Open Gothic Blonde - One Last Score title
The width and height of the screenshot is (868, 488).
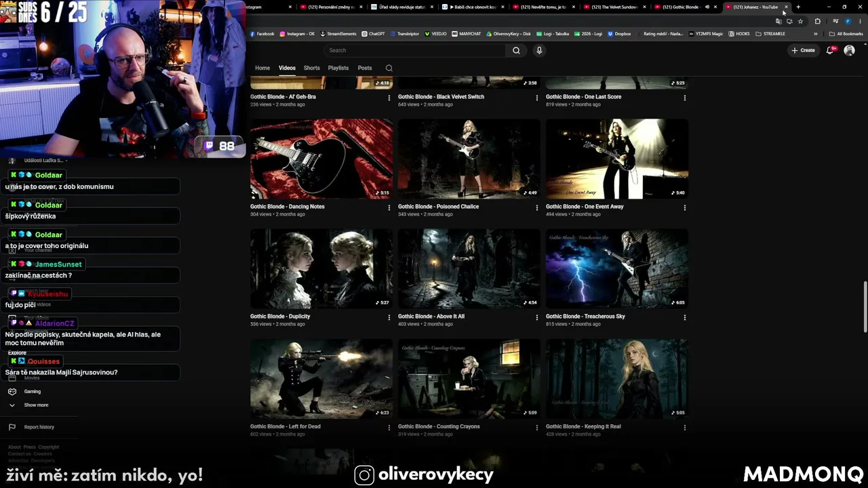(x=583, y=97)
